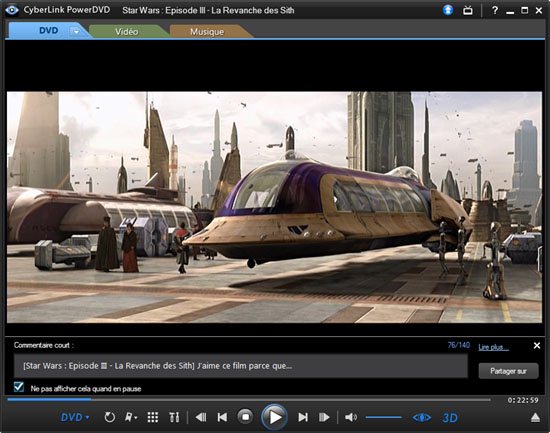Click the 76/140 character counter

[458, 345]
